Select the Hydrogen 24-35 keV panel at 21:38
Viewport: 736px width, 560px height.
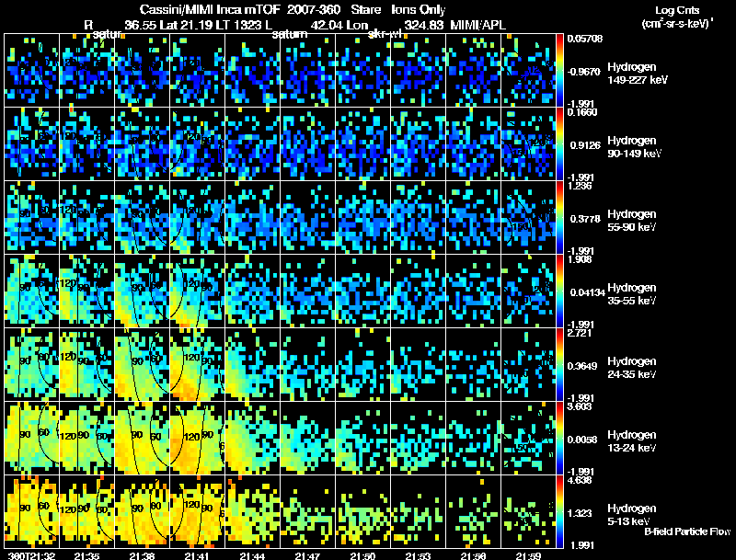(143, 364)
